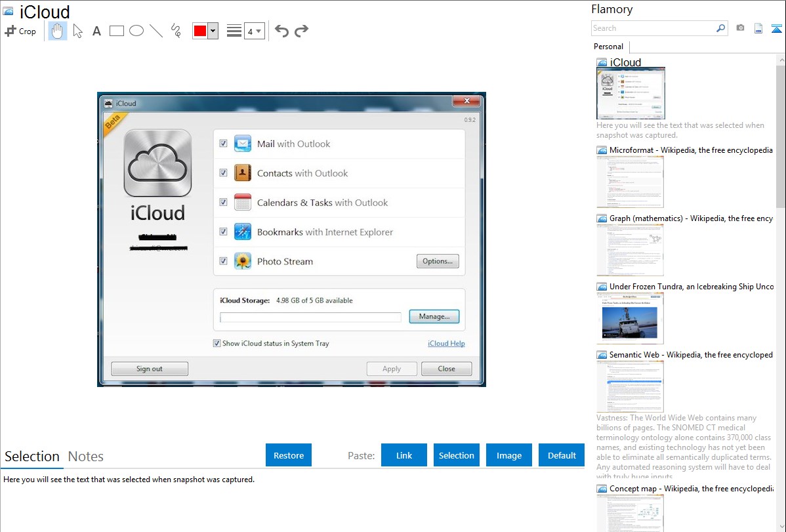Click Sign out in iCloud dialog
This screenshot has height=532, width=786.
150,369
